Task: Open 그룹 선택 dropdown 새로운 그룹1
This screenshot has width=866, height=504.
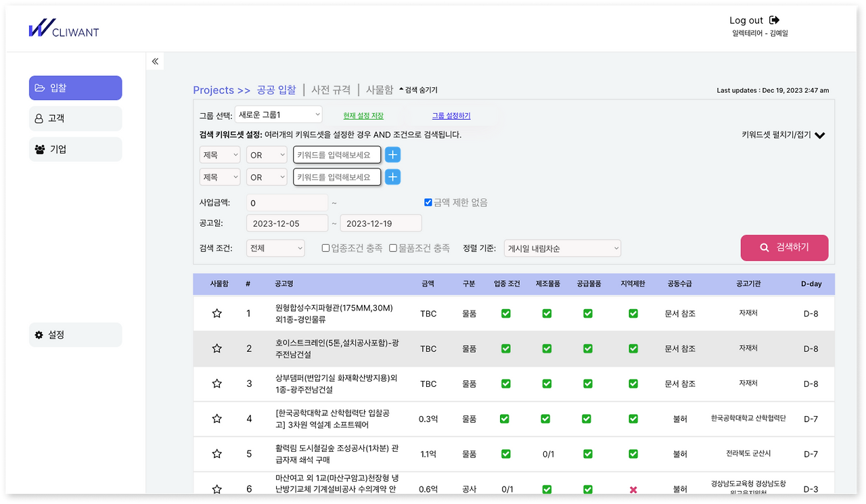Action: tap(279, 115)
